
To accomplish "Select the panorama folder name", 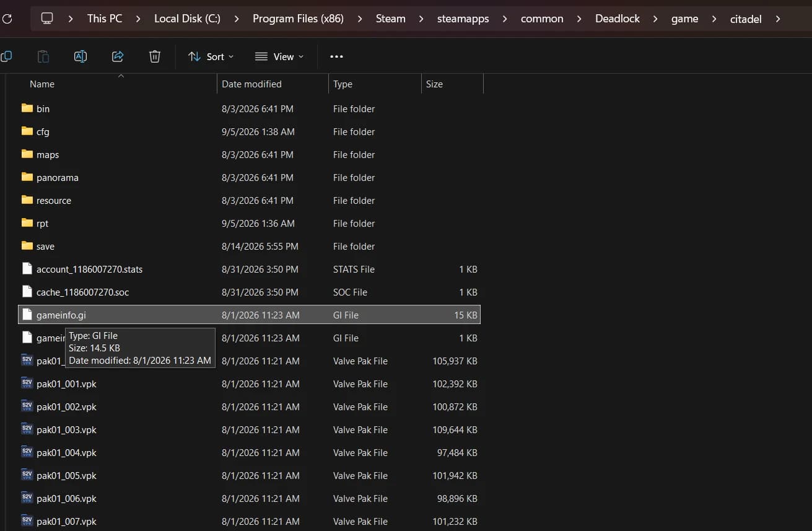I will (57, 177).
